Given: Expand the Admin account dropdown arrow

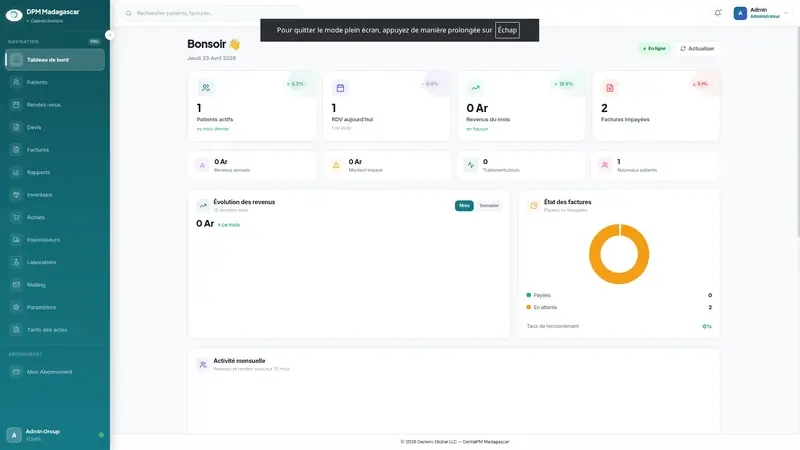Looking at the screenshot, I should (786, 13).
